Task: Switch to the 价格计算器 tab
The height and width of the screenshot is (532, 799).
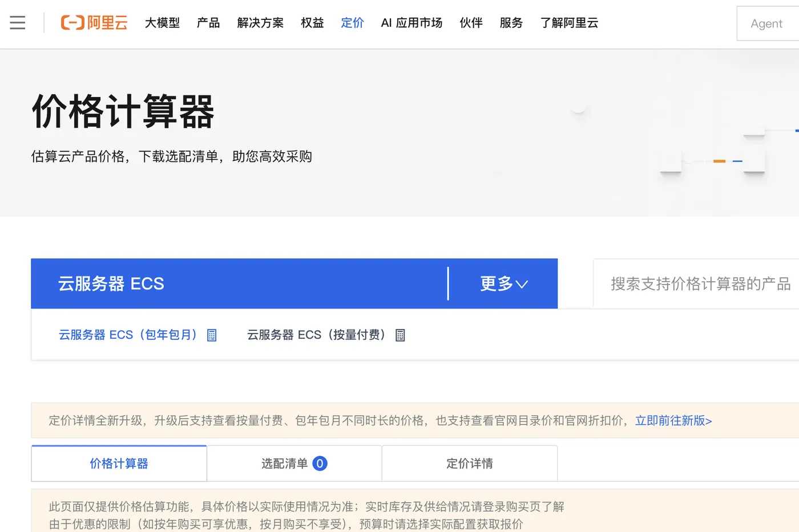Action: pos(119,464)
